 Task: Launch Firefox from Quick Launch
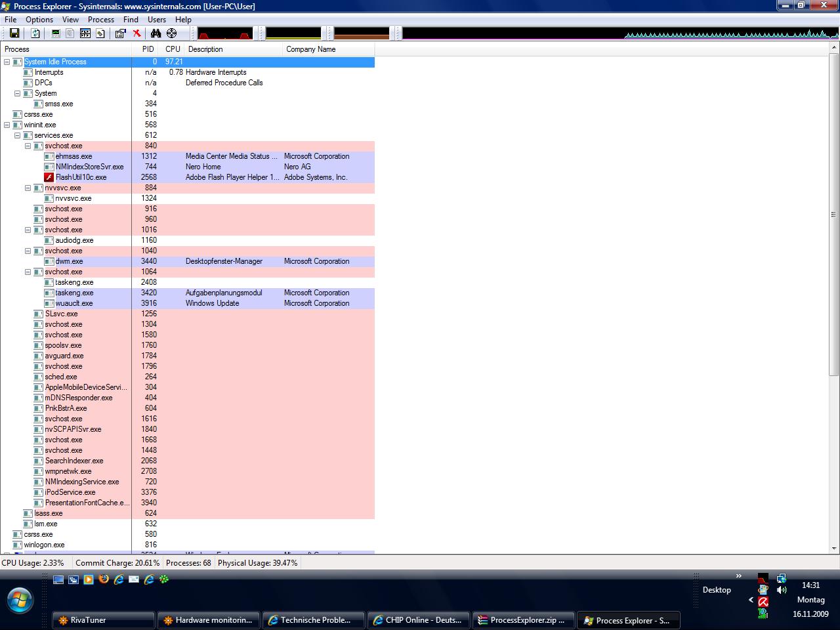(104, 579)
